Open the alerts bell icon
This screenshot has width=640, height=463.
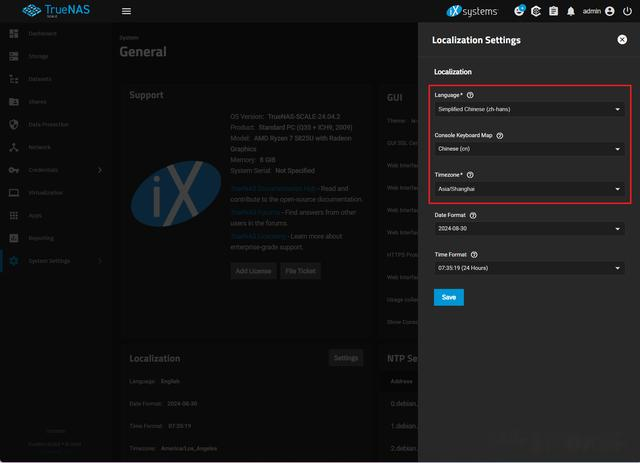[x=571, y=11]
